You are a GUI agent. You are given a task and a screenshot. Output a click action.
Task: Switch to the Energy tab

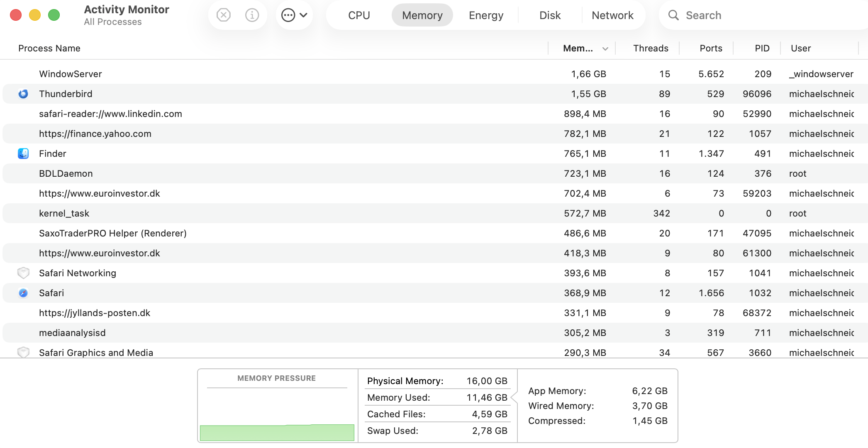tap(486, 15)
